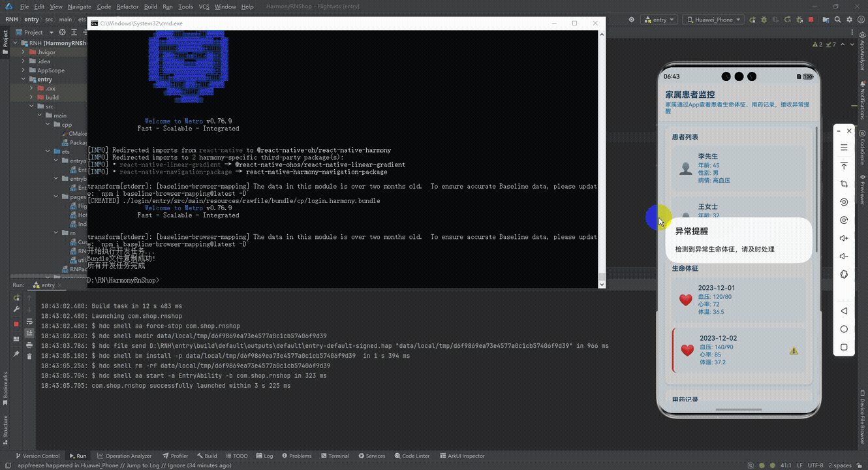The image size is (868, 470).
Task: Click the user account avatar icon
Action: (x=861, y=20)
